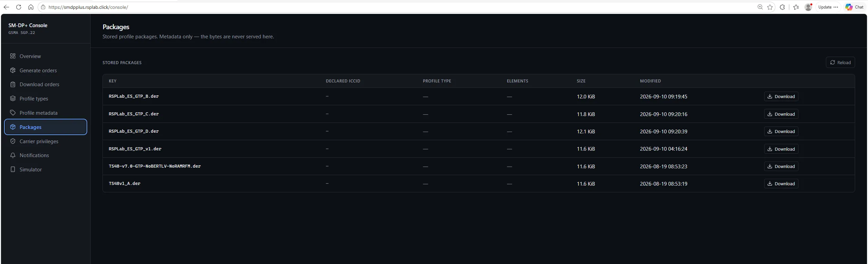The height and width of the screenshot is (264, 868).
Task: Open Simulator in the sidebar
Action: click(45, 169)
